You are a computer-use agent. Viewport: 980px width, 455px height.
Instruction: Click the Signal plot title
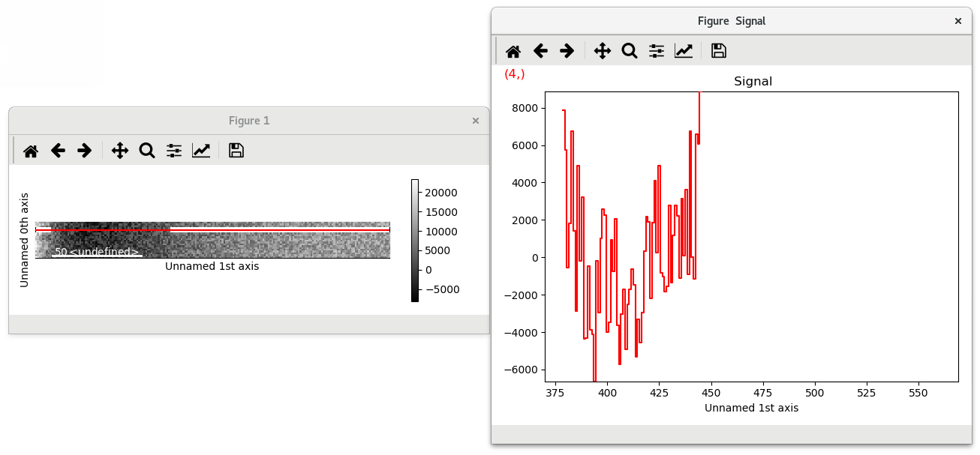[753, 81]
